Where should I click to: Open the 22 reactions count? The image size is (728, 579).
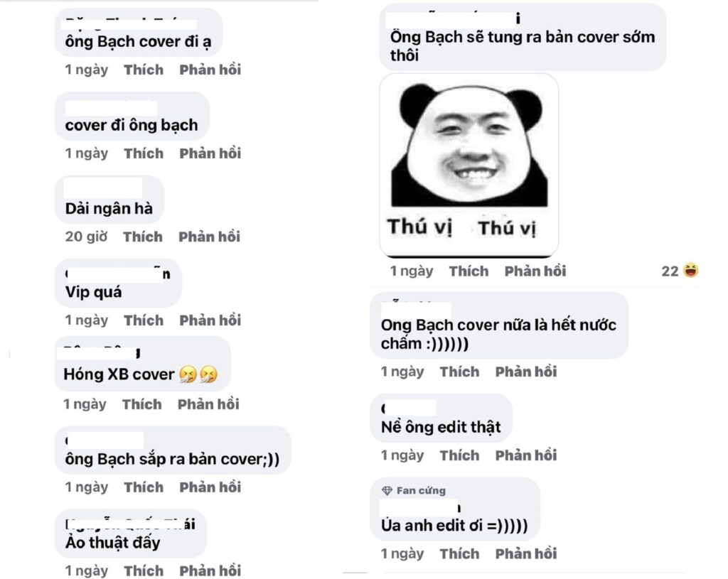670,271
